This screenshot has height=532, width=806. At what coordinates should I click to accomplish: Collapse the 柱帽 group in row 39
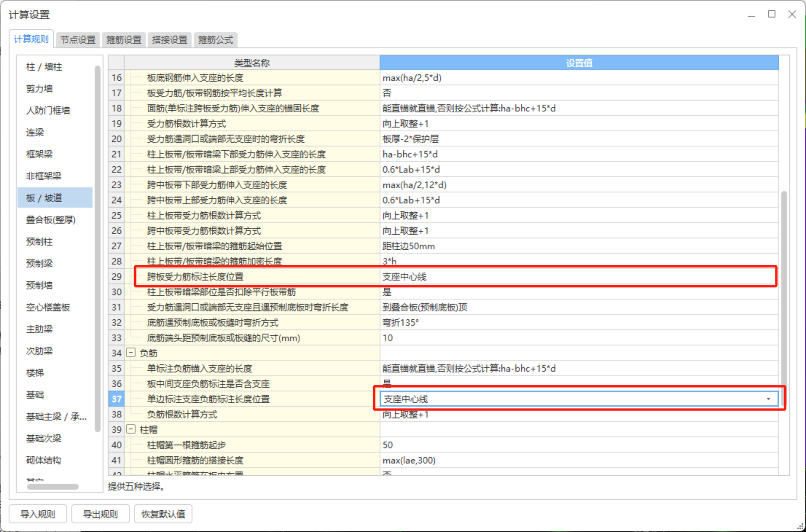[x=131, y=429]
